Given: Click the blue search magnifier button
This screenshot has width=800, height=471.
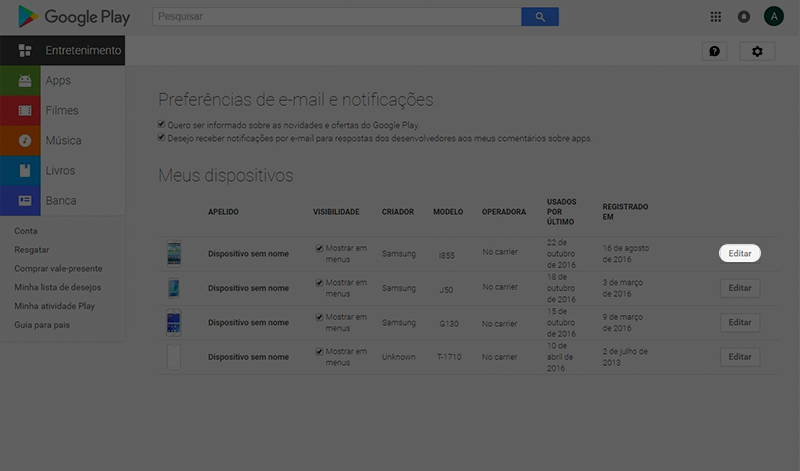Looking at the screenshot, I should pos(540,17).
